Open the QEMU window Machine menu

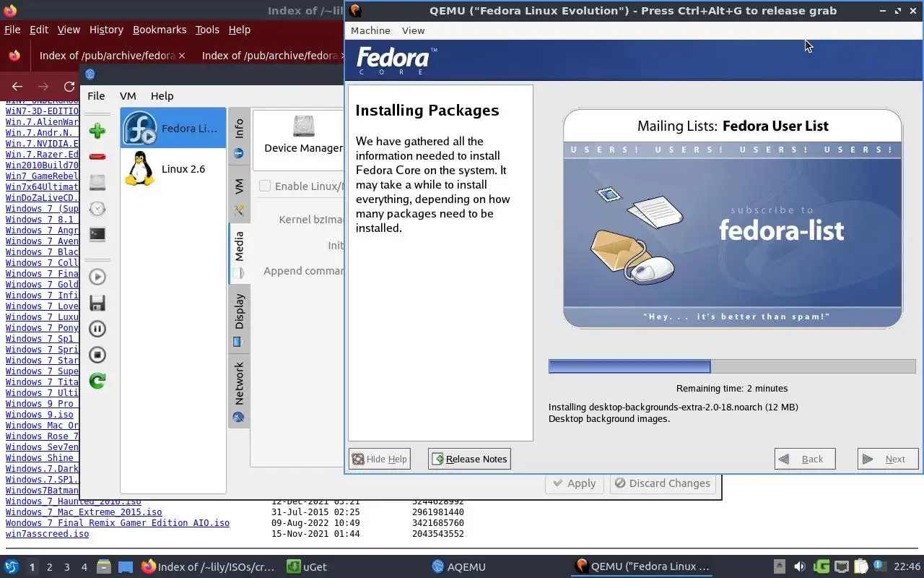(370, 30)
